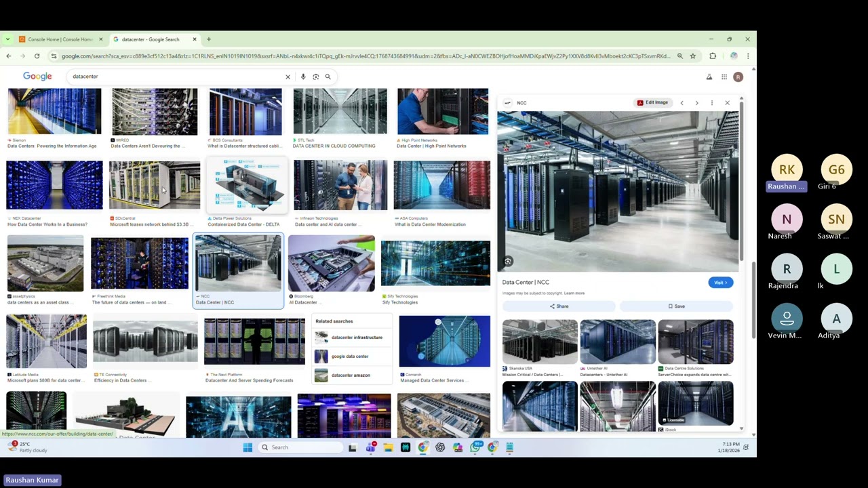Open Search Labs flask icon
Viewport: 868px width, 488px height.
[709, 77]
